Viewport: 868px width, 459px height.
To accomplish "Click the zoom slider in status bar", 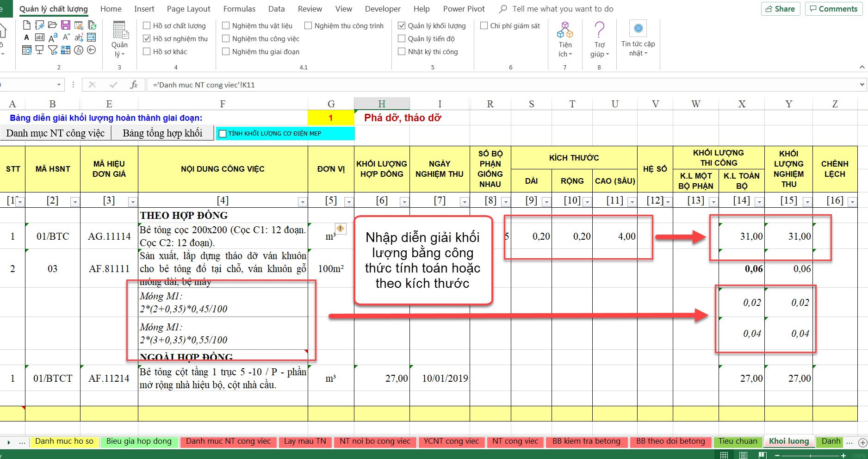I will pyautogui.click(x=810, y=455).
